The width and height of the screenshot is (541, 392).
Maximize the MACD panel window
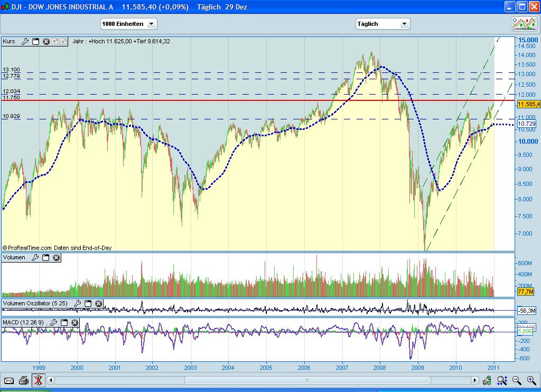click(x=64, y=322)
